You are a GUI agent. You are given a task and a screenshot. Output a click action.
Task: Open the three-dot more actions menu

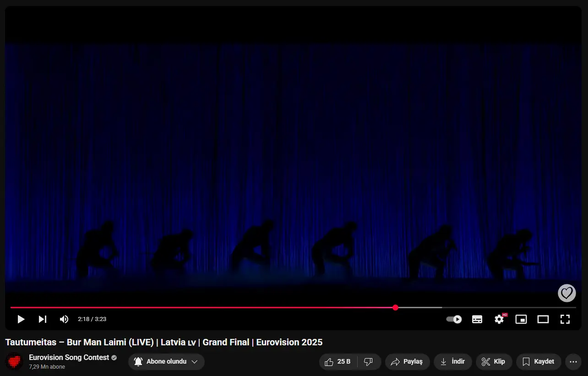573,362
